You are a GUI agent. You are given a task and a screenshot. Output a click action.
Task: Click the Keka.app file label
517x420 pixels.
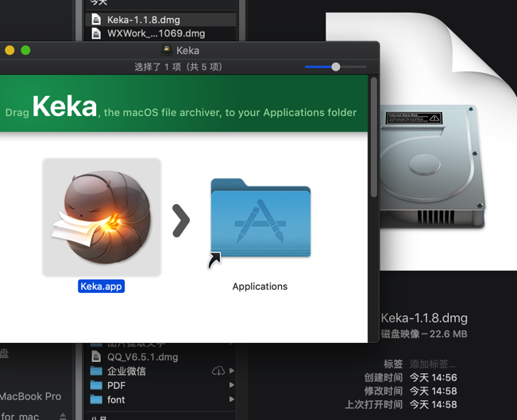pyautogui.click(x=101, y=286)
